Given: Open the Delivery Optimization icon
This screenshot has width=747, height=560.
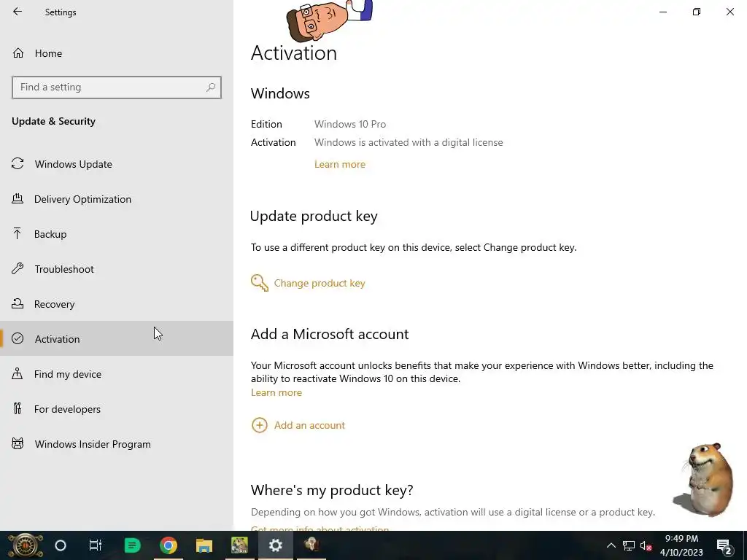Looking at the screenshot, I should tap(18, 198).
